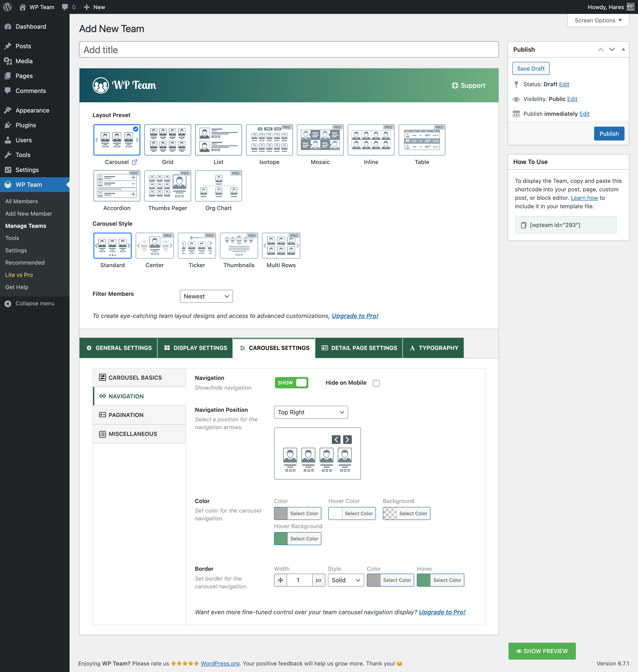The height and width of the screenshot is (672, 638).
Task: Open the Navigation Position dropdown
Action: 311,412
